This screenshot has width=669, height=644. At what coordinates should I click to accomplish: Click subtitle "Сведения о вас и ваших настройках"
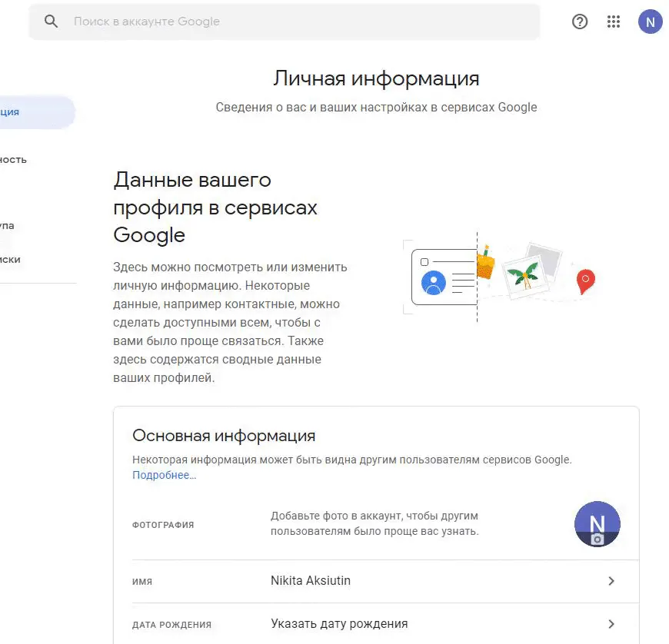376,107
